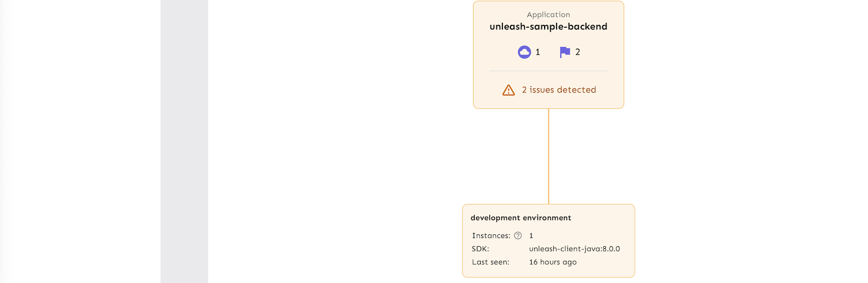Image resolution: width=868 pixels, height=283 pixels.
Task: Click the instances value '1'
Action: click(x=531, y=236)
